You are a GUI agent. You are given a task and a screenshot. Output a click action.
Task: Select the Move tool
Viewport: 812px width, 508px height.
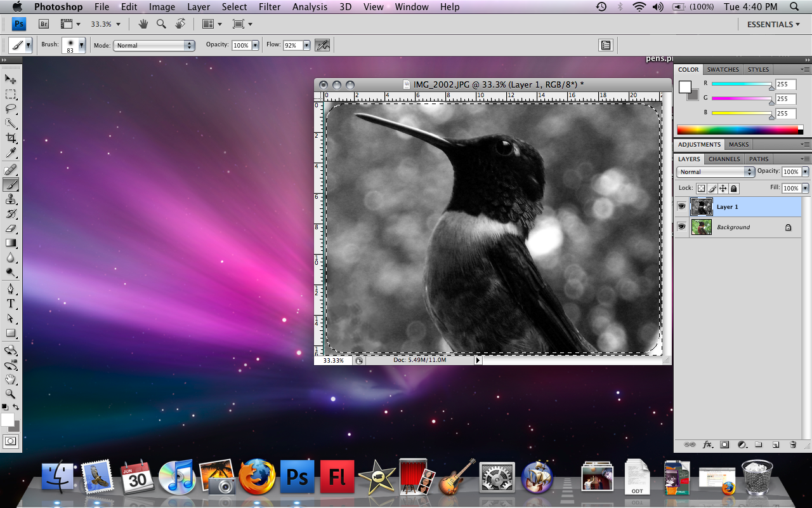click(11, 79)
